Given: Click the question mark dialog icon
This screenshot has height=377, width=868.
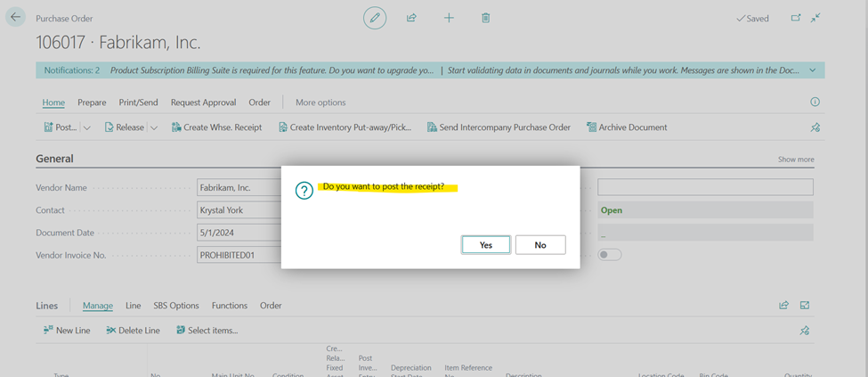Looking at the screenshot, I should click(304, 190).
